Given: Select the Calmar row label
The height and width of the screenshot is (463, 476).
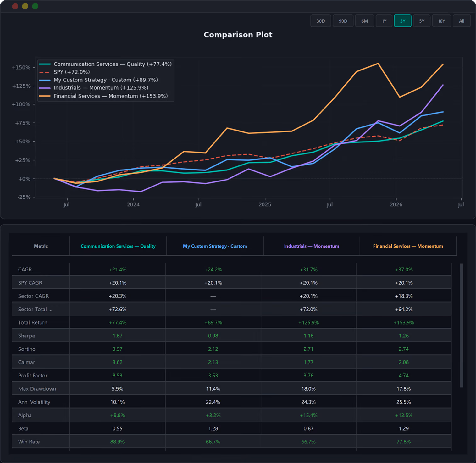Looking at the screenshot, I should coord(27,362).
